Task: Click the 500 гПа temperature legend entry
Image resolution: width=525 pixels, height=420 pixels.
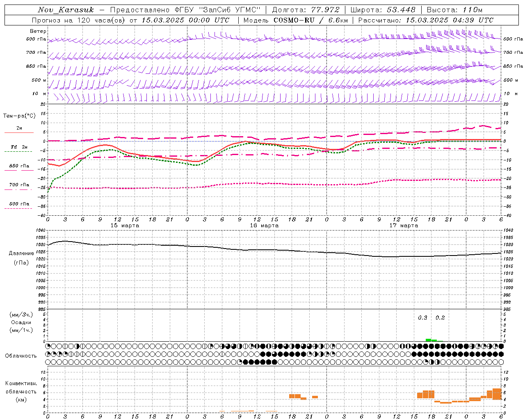Action: pyautogui.click(x=19, y=204)
